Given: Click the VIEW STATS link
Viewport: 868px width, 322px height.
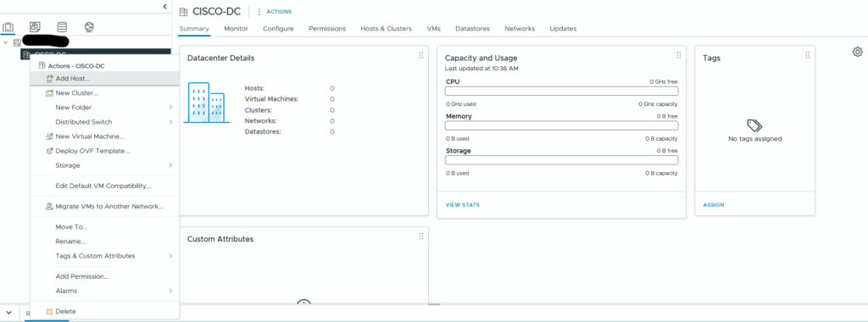Looking at the screenshot, I should (x=462, y=205).
